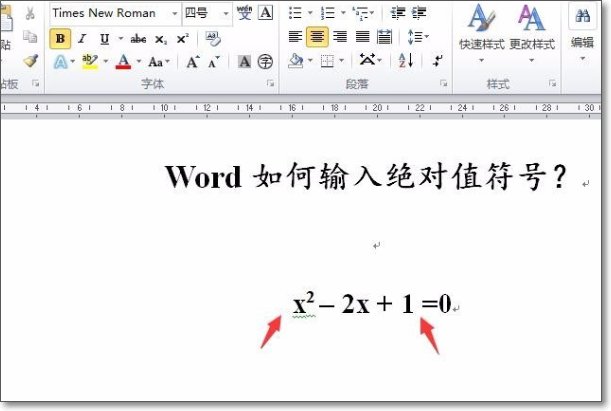This screenshot has height=411, width=611.
Task: Click the equation text x²– 2x + 1 =0
Action: pyautogui.click(x=372, y=304)
